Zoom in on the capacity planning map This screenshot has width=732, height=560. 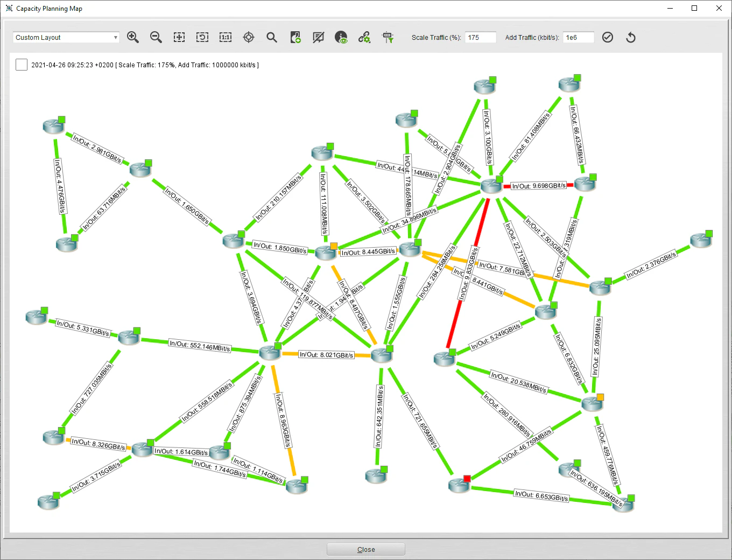click(132, 37)
